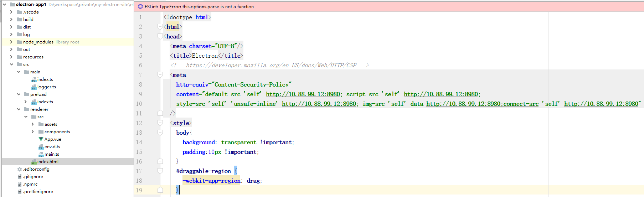The width and height of the screenshot is (644, 197).
Task: Open main.ts in the project tree
Action: (52, 154)
